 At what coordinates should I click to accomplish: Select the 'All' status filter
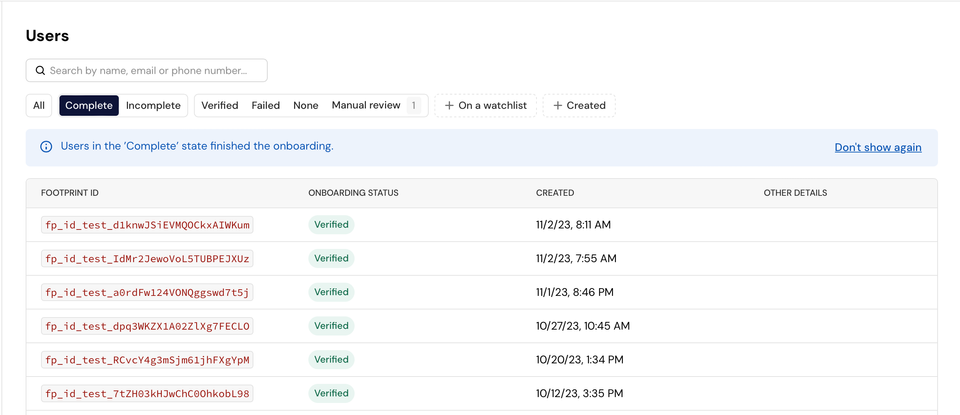pos(39,106)
